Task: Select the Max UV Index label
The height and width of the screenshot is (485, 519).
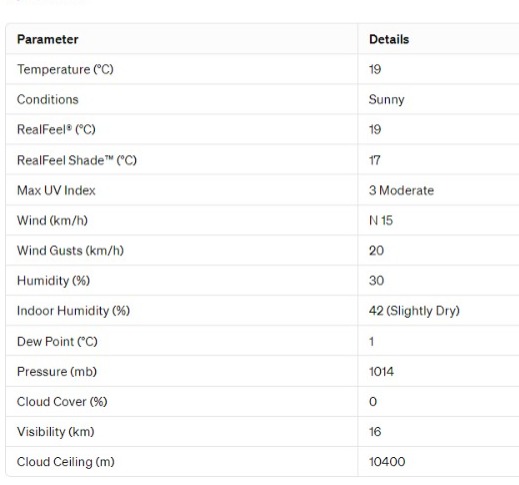Action: click(56, 190)
